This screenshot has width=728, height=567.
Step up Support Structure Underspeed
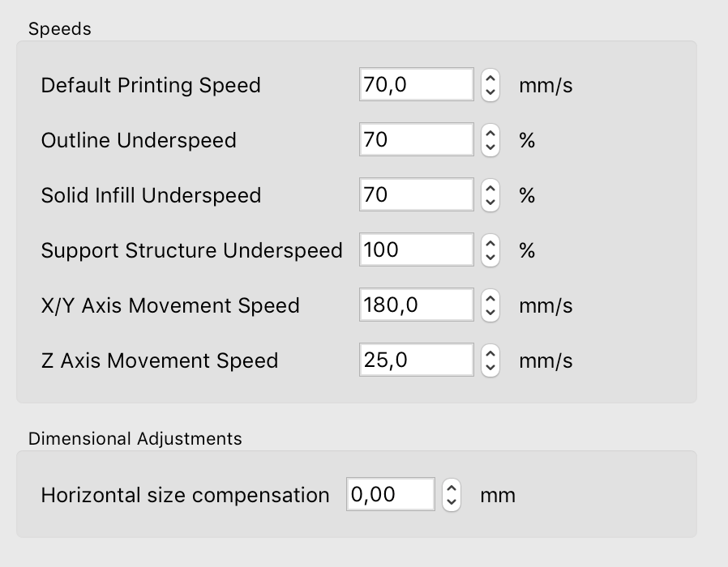(490, 244)
